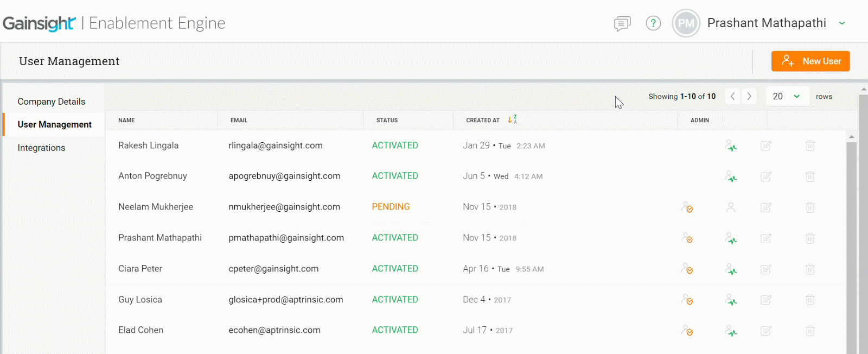Edit the Elad Cohen user

(x=766, y=331)
